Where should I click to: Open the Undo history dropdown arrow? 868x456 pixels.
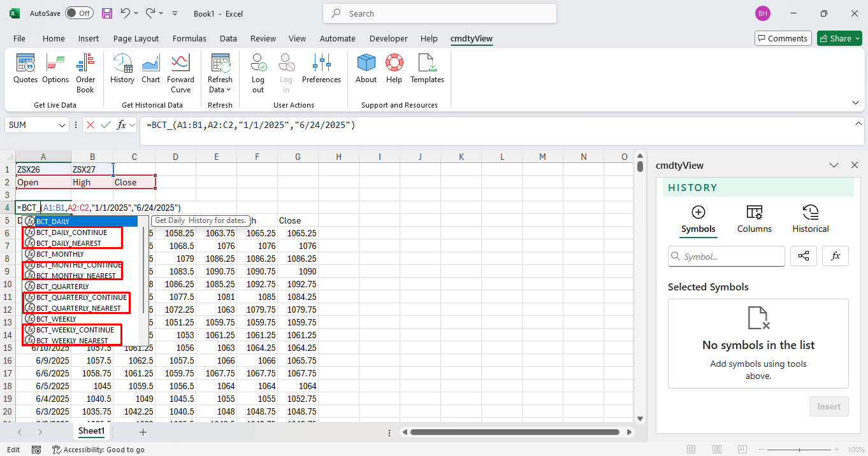136,13
